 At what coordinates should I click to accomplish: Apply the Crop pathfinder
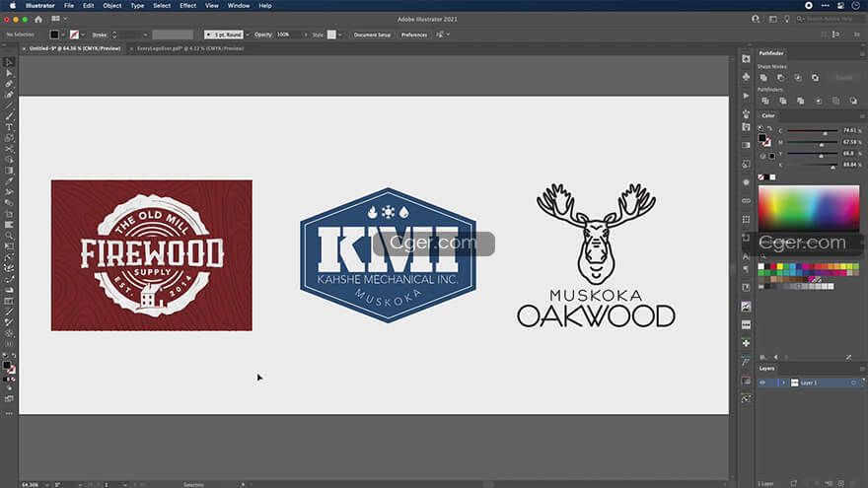click(818, 101)
